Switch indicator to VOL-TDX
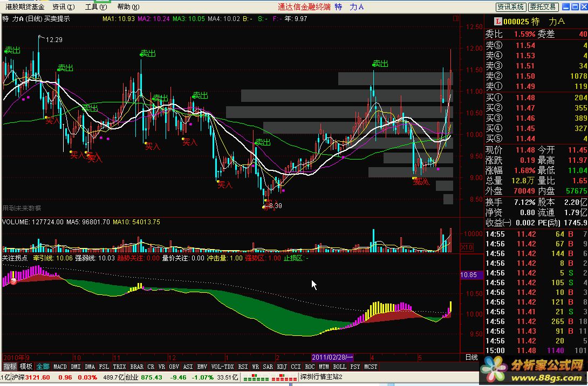 223,367
